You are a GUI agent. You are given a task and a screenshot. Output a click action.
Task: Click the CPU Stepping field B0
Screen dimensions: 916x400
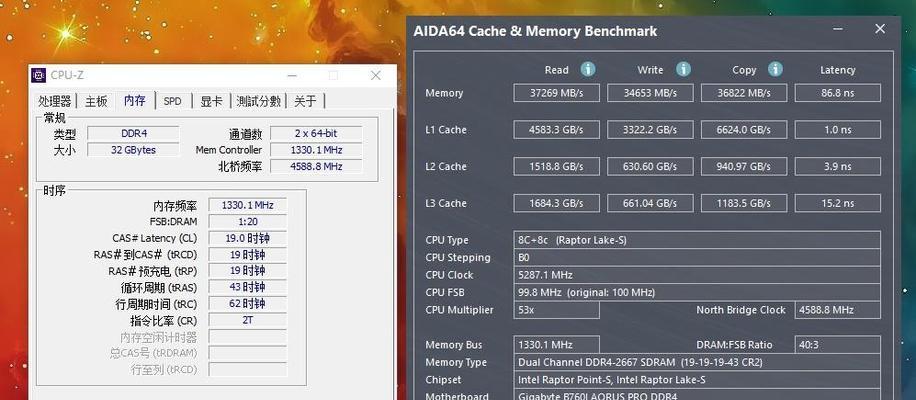[697, 258]
